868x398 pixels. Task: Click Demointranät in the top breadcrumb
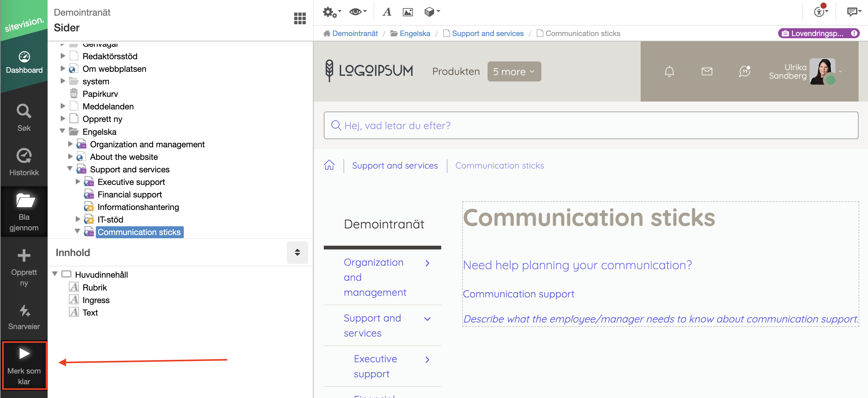point(355,34)
